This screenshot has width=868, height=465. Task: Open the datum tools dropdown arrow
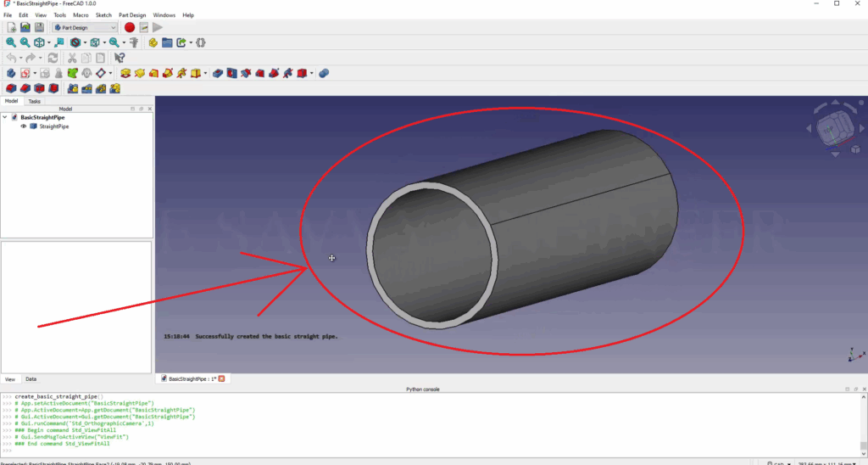coord(110,73)
